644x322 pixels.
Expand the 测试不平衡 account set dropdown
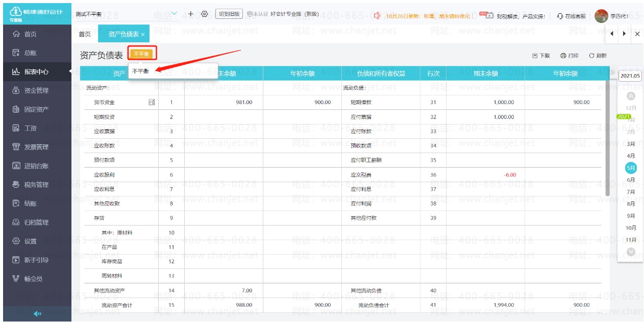[174, 14]
